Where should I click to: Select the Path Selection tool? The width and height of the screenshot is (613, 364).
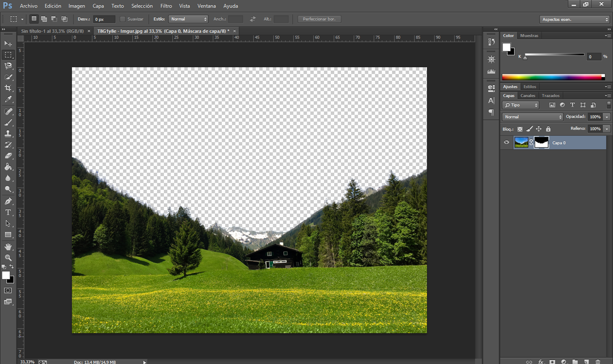coord(8,224)
